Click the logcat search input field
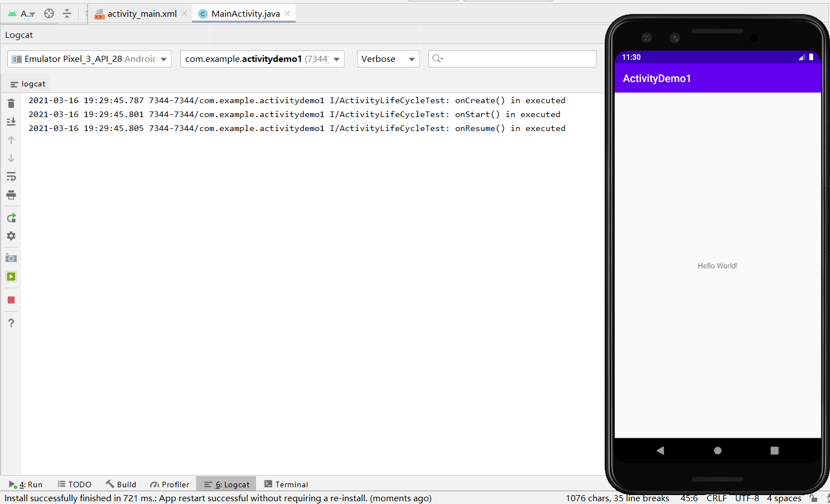This screenshot has width=830, height=504. click(x=513, y=59)
